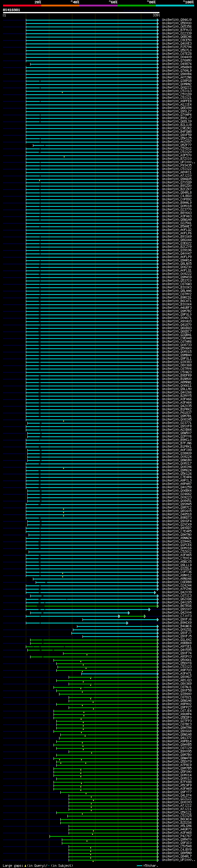Open UniRef100_Q76HM0 entry

tap(177, 60)
